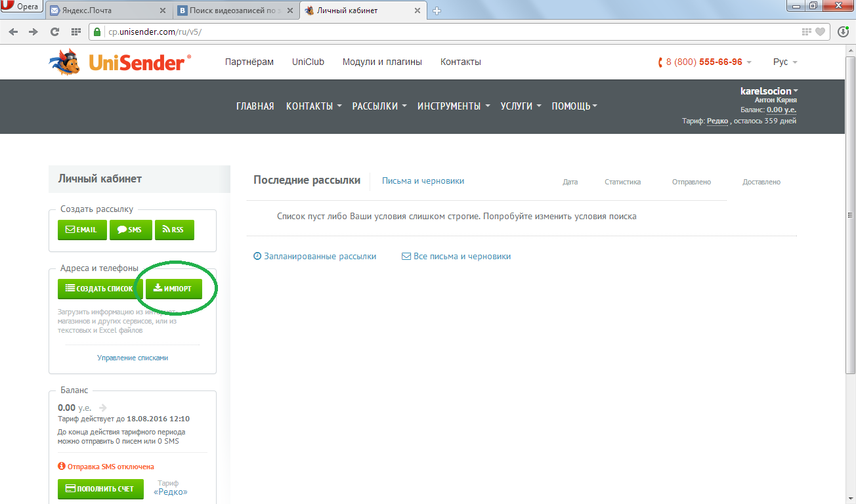
Task: Open UniClub link
Action: click(x=309, y=62)
